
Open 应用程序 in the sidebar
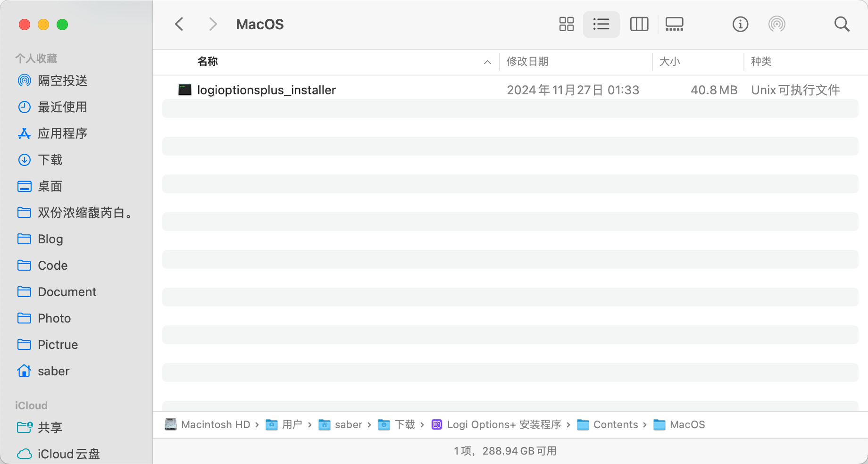click(x=62, y=133)
